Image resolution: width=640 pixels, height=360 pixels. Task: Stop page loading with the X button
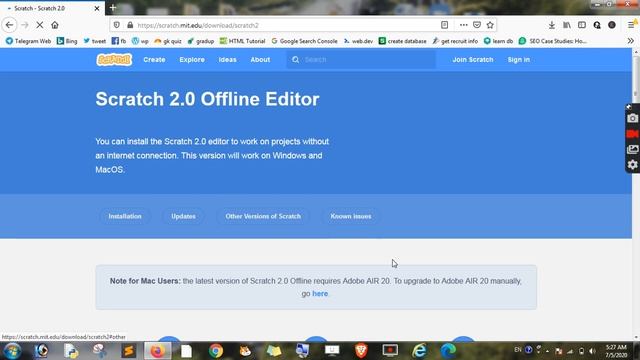[40, 25]
